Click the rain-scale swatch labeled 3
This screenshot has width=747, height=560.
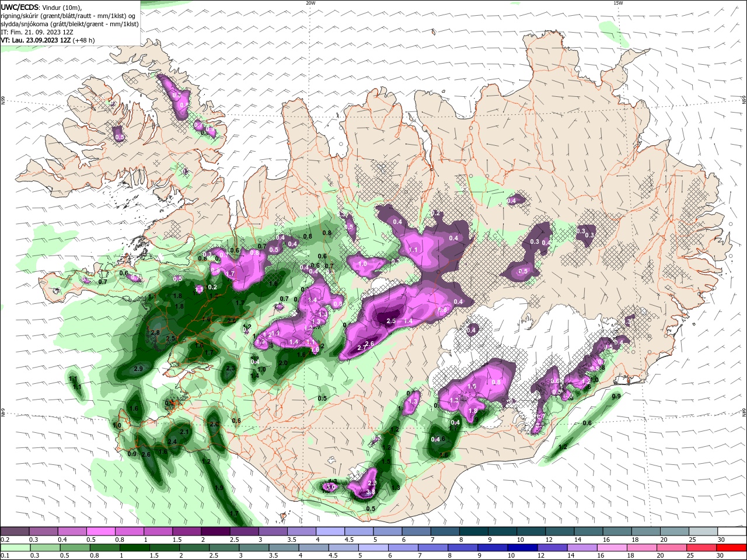click(254, 548)
